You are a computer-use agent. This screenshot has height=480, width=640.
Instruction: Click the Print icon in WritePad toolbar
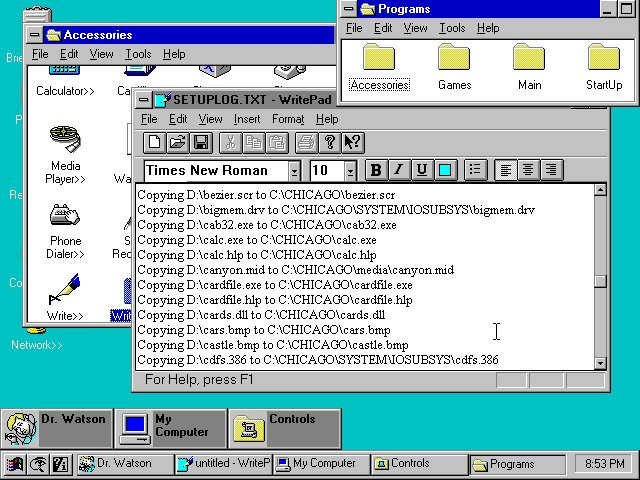coord(307,142)
